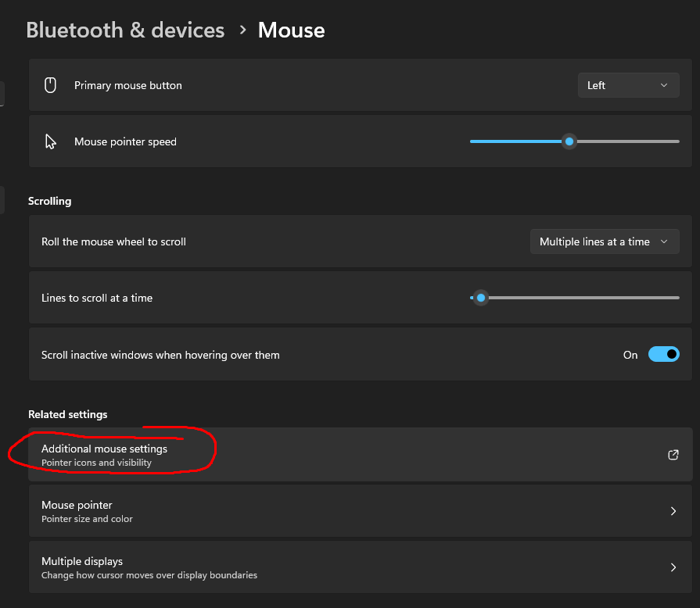Click the down arrow on Multiple lines at a time
The image size is (700, 608).
tap(664, 241)
